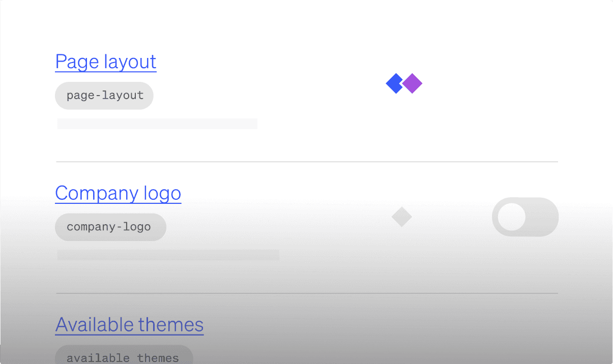
Task: Open the Page layout link
Action: 106,62
